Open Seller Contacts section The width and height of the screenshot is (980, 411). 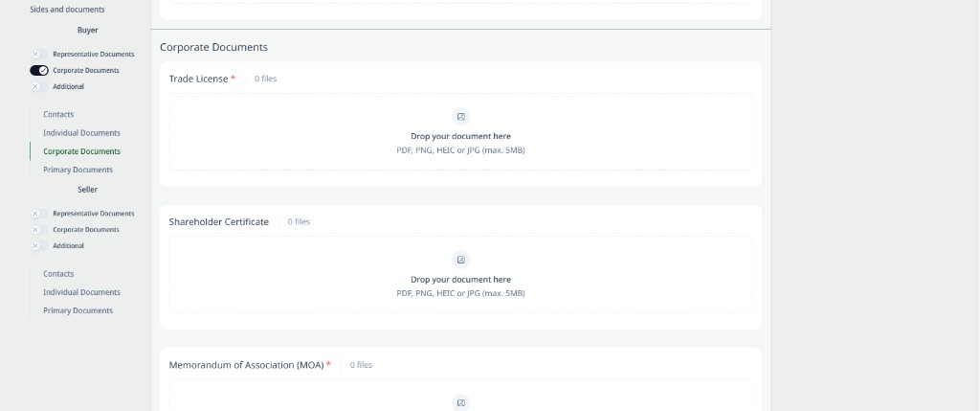(58, 274)
